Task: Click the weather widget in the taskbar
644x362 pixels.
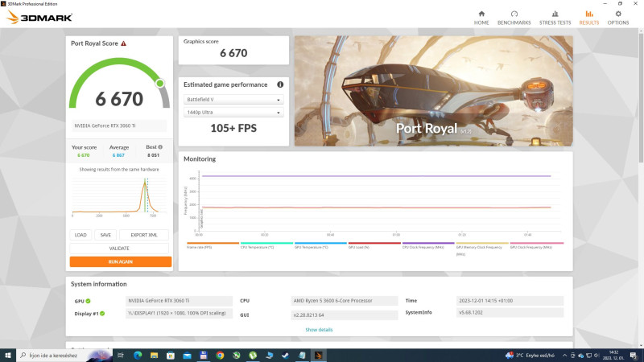Action: pos(530,356)
